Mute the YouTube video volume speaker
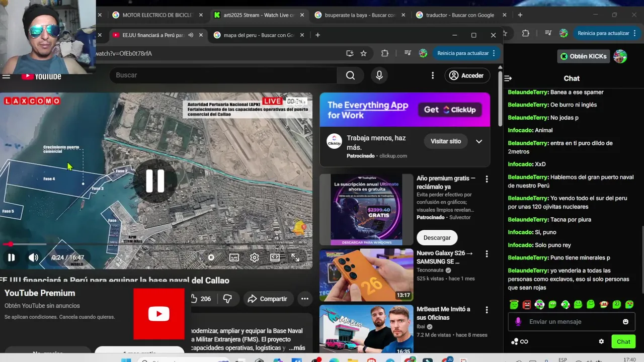Screen dimensions: 644x362 pyautogui.click(x=33, y=257)
